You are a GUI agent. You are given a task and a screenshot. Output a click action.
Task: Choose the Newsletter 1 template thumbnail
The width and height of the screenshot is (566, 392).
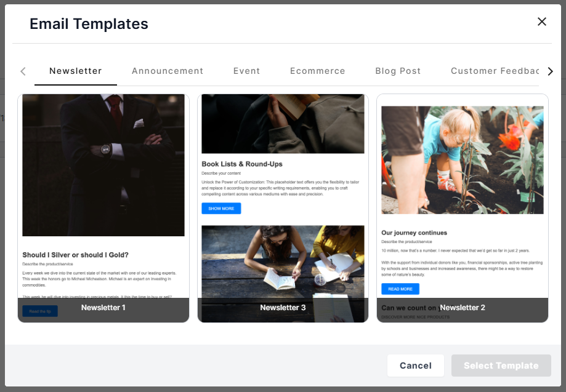pos(103,208)
